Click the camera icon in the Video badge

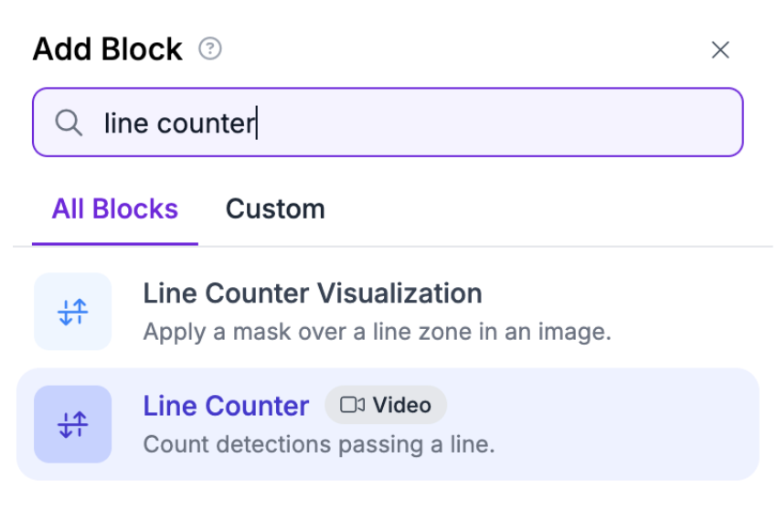click(x=352, y=405)
